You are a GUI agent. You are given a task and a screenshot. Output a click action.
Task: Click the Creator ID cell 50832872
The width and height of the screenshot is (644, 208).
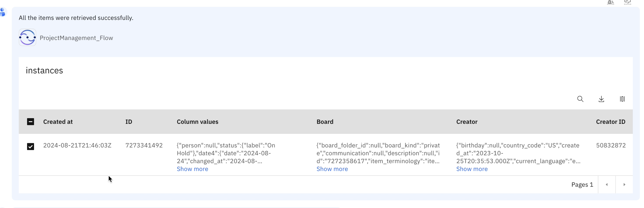click(x=610, y=145)
